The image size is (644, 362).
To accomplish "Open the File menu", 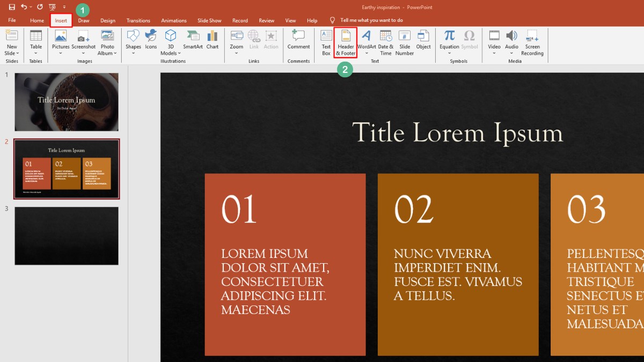I will (12, 20).
